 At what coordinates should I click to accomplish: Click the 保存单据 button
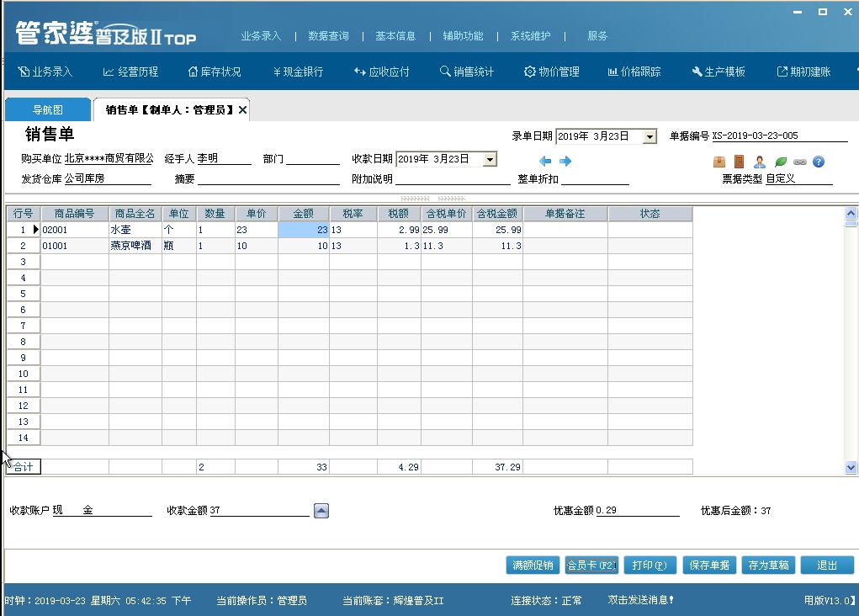(709, 566)
